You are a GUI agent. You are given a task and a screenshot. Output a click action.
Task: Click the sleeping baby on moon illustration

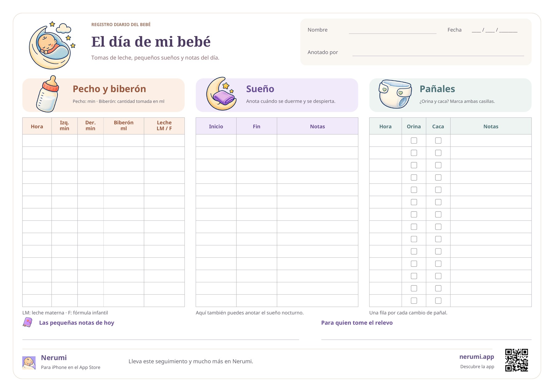tap(52, 45)
